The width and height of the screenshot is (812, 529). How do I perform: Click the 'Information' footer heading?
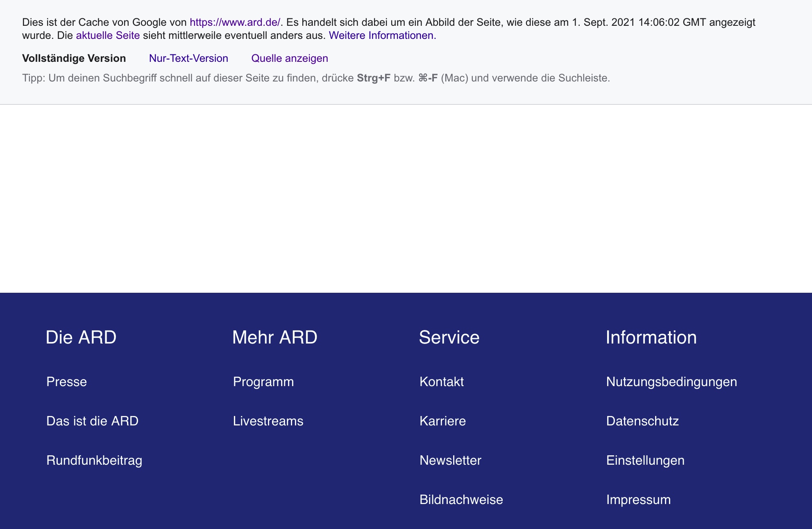tap(651, 337)
